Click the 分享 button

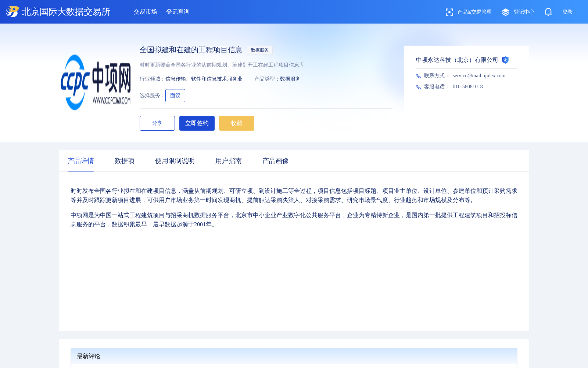[x=157, y=123]
